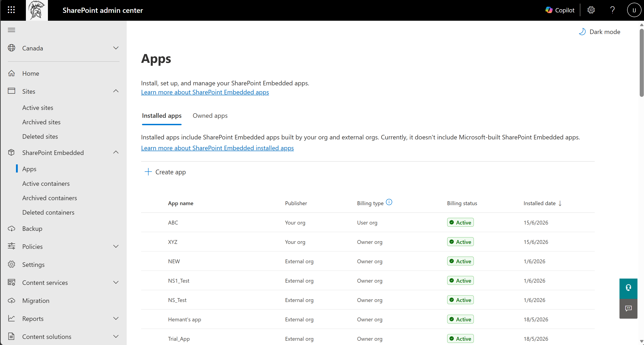Collapse the SharePoint Embedded chevron
644x345 pixels.
coord(116,152)
